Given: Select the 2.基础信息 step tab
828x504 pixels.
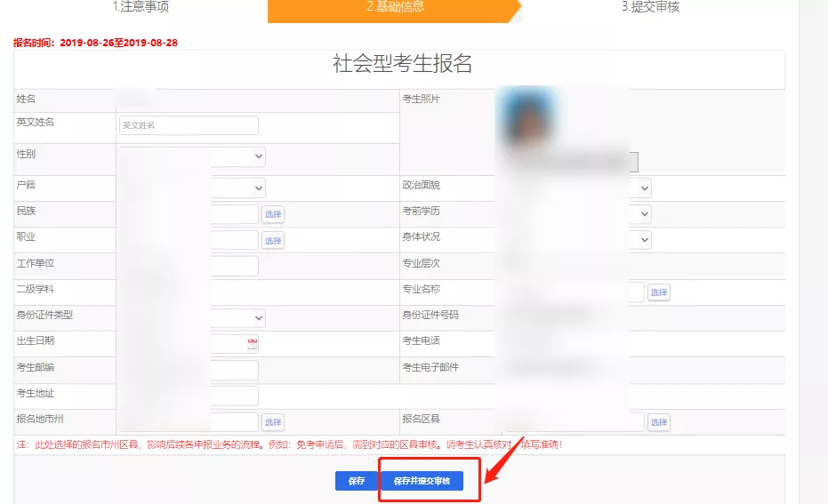Looking at the screenshot, I should coord(395,8).
